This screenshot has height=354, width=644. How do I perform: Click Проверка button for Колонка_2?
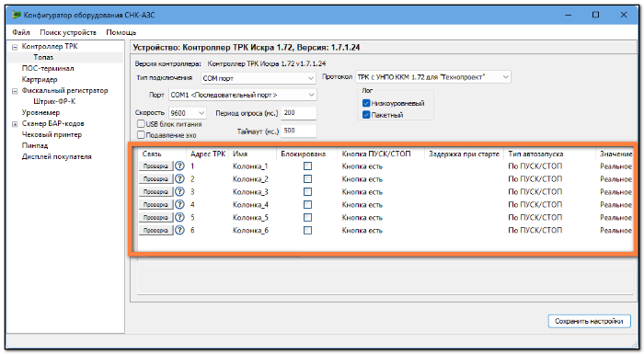156,178
